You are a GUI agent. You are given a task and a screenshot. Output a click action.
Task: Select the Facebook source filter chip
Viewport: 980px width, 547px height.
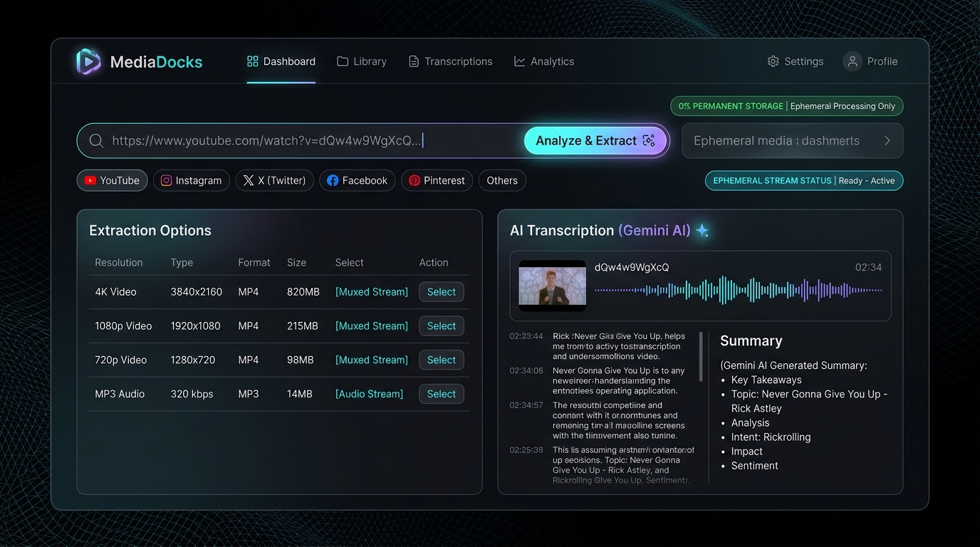(x=358, y=180)
